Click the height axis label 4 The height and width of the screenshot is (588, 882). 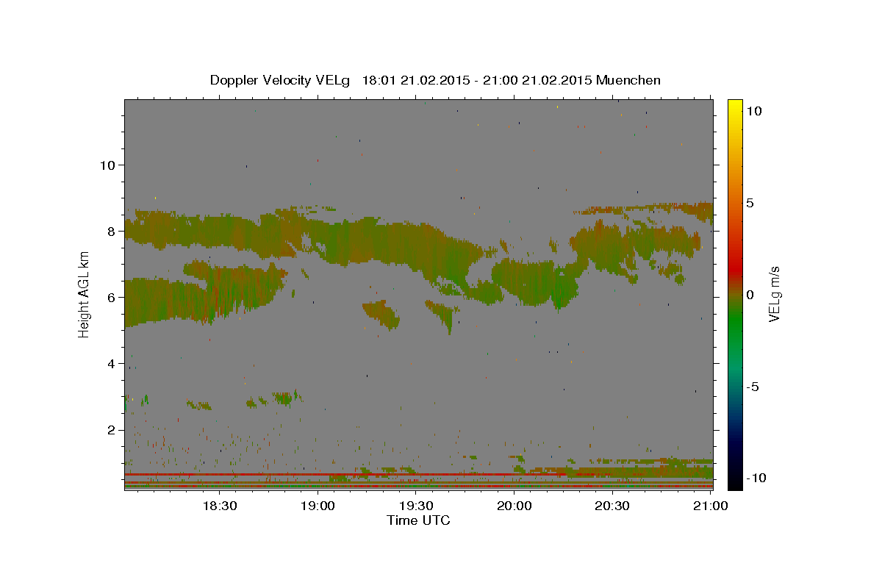112,363
